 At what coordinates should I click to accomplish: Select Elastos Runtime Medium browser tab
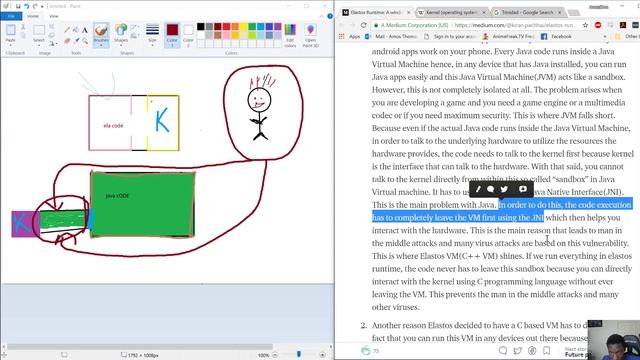pos(376,12)
